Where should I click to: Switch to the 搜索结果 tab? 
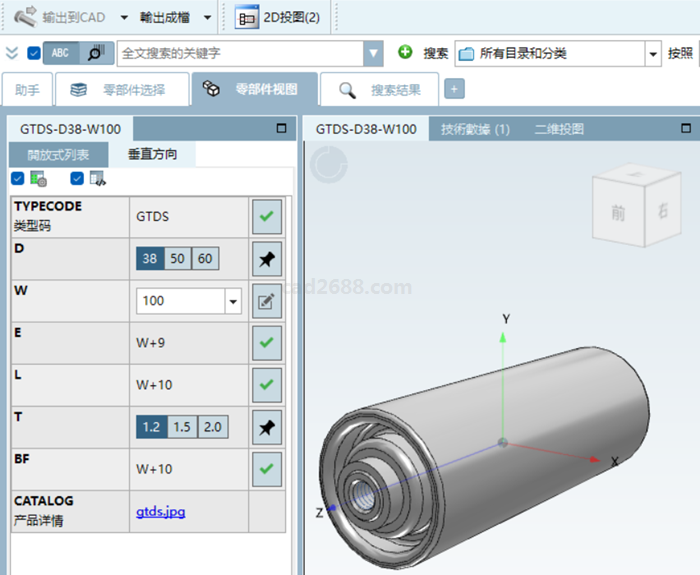389,90
